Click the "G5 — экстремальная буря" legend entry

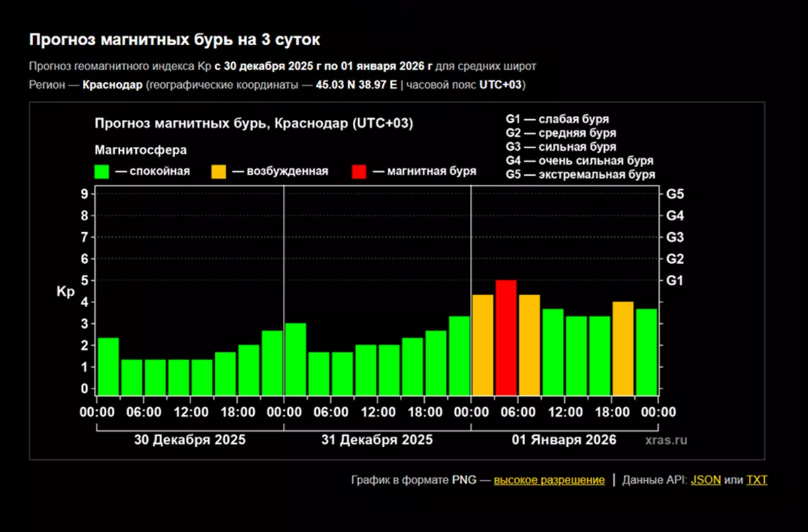(x=580, y=175)
